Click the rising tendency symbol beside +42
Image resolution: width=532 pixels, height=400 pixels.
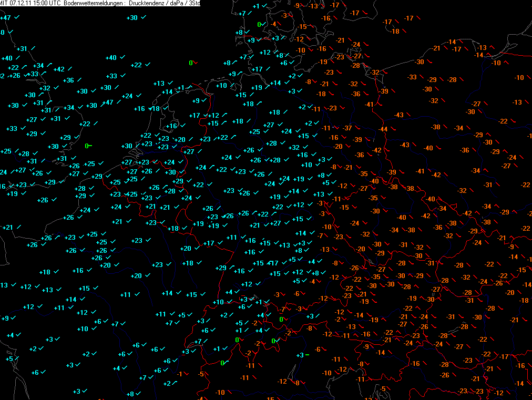[x=69, y=69]
